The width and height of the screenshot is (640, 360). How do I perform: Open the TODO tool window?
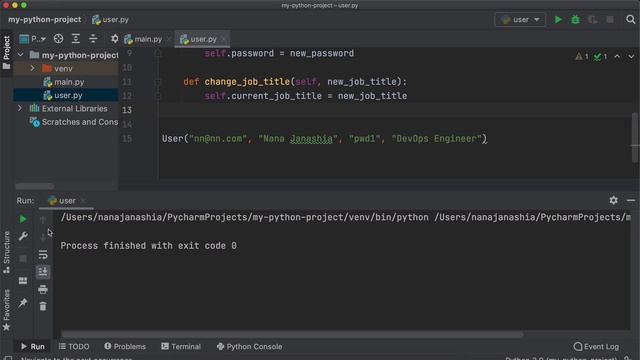[x=74, y=346]
